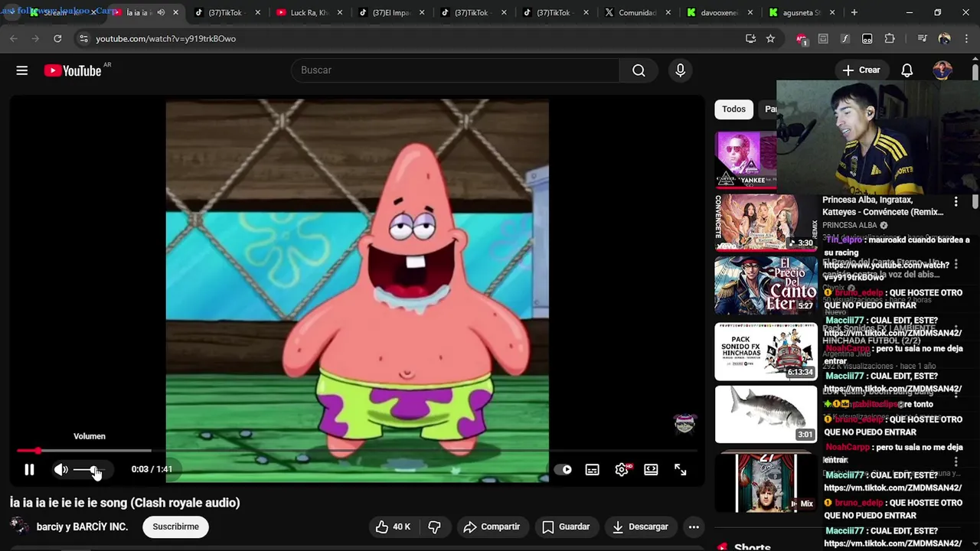Viewport: 980px width, 551px height.
Task: Click the Suscribirme subscribe button
Action: click(175, 527)
